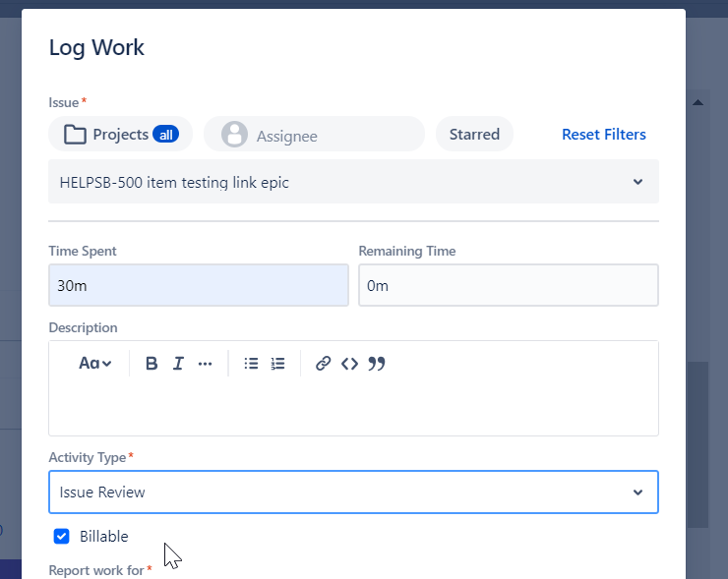The width and height of the screenshot is (728, 579).
Task: Toggle the Starred filter
Action: click(474, 134)
